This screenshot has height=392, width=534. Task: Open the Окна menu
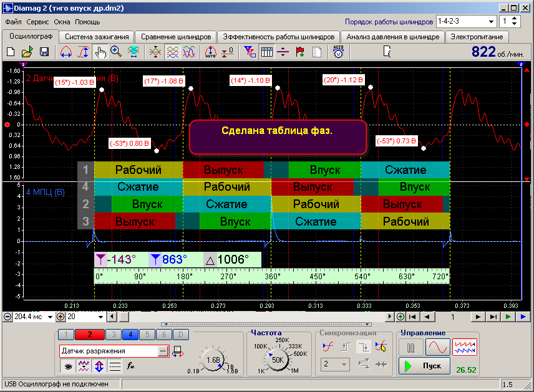[x=62, y=22]
